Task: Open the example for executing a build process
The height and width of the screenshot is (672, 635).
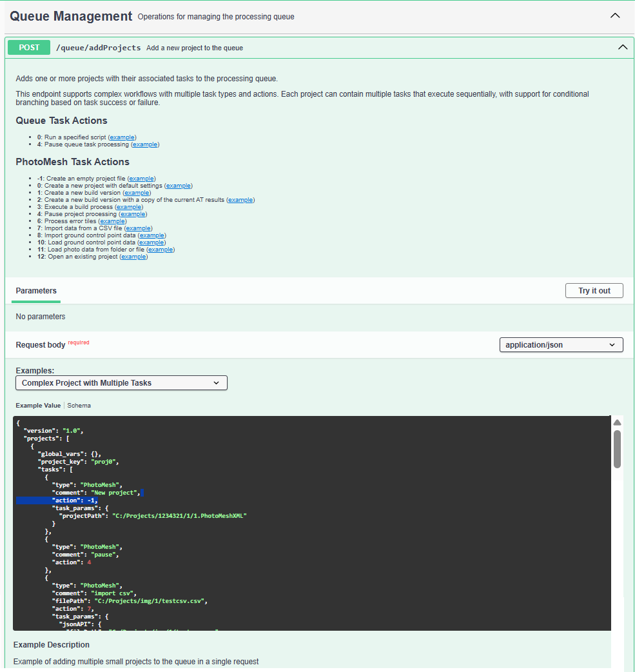Action: pyautogui.click(x=129, y=206)
